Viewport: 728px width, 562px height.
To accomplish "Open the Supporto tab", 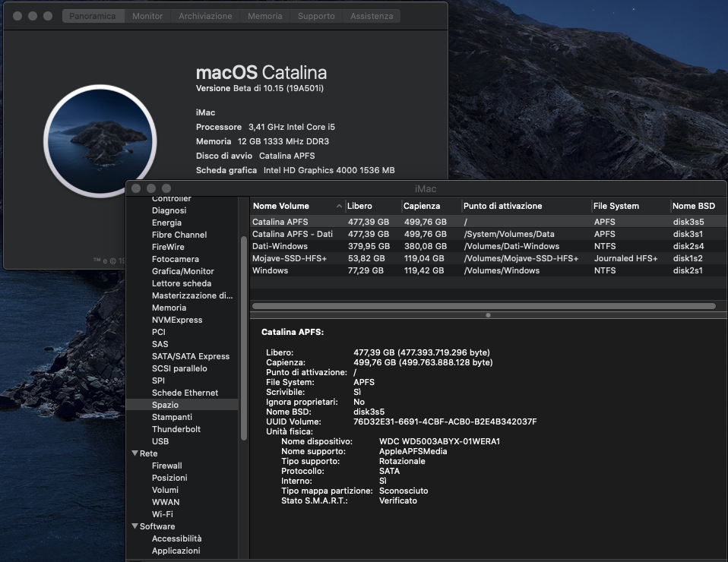I will [316, 16].
